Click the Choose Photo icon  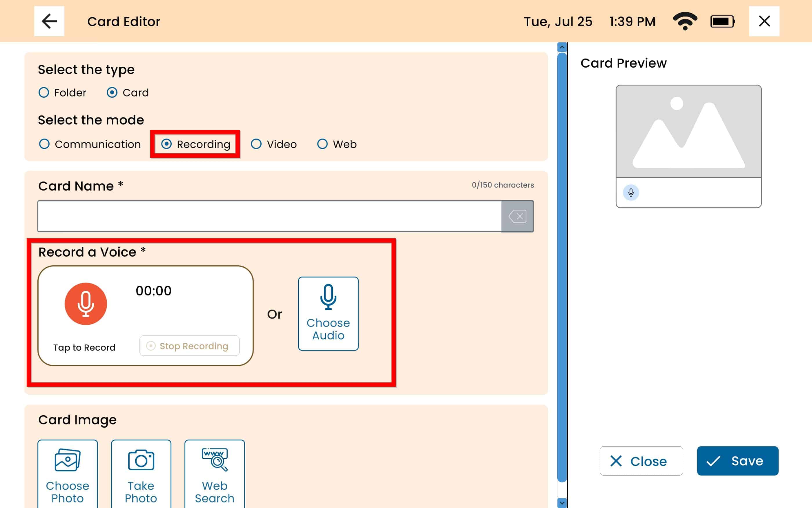click(68, 473)
